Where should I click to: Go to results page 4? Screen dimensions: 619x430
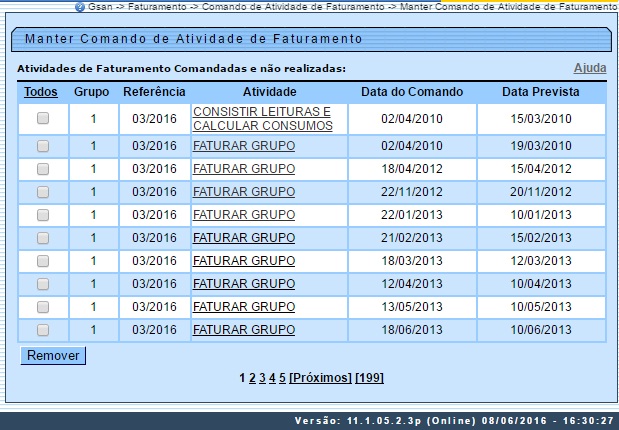coord(272,378)
